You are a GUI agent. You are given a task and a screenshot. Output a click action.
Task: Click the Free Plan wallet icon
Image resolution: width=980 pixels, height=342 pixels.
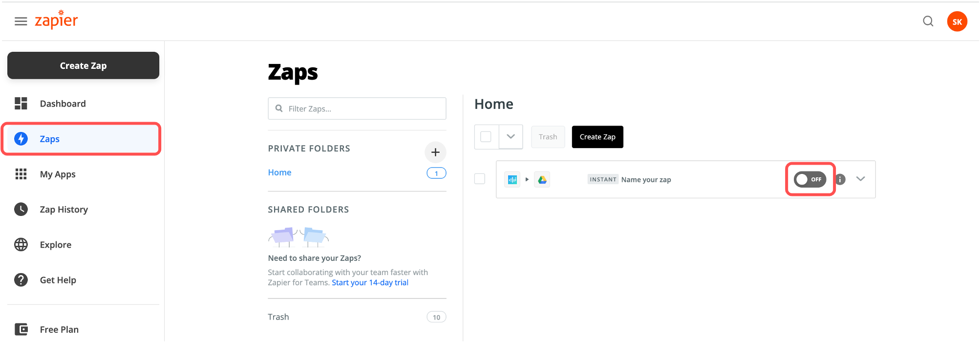[x=21, y=329]
